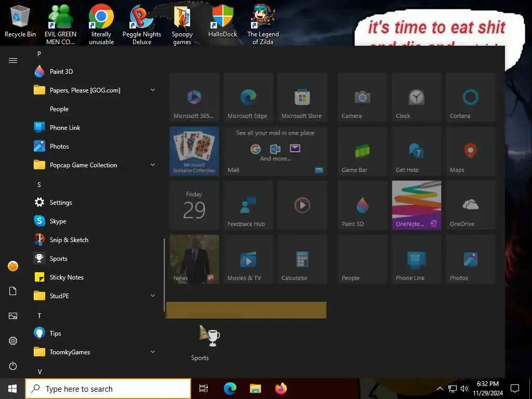532x399 pixels.
Task: Open the Paint 3D tile
Action: tap(362, 205)
